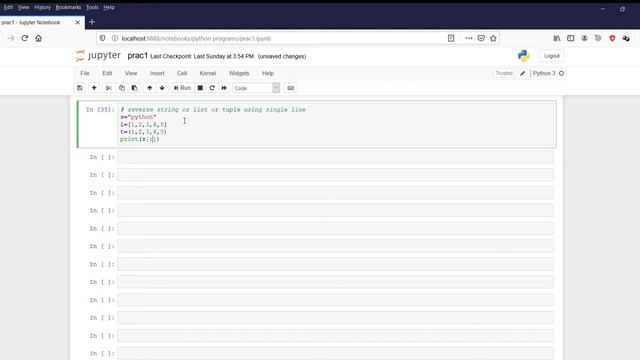Click the Trusted notebook indicator
The image size is (640, 360).
(504, 73)
